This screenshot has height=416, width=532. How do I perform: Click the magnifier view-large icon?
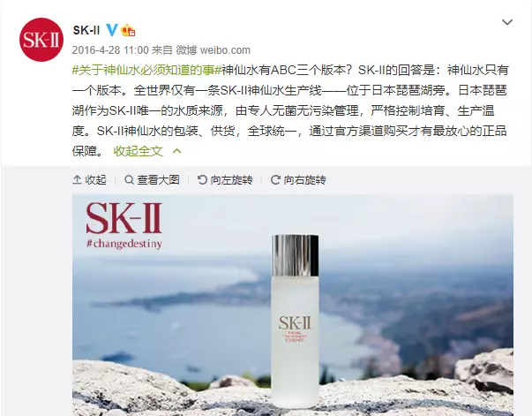(129, 179)
